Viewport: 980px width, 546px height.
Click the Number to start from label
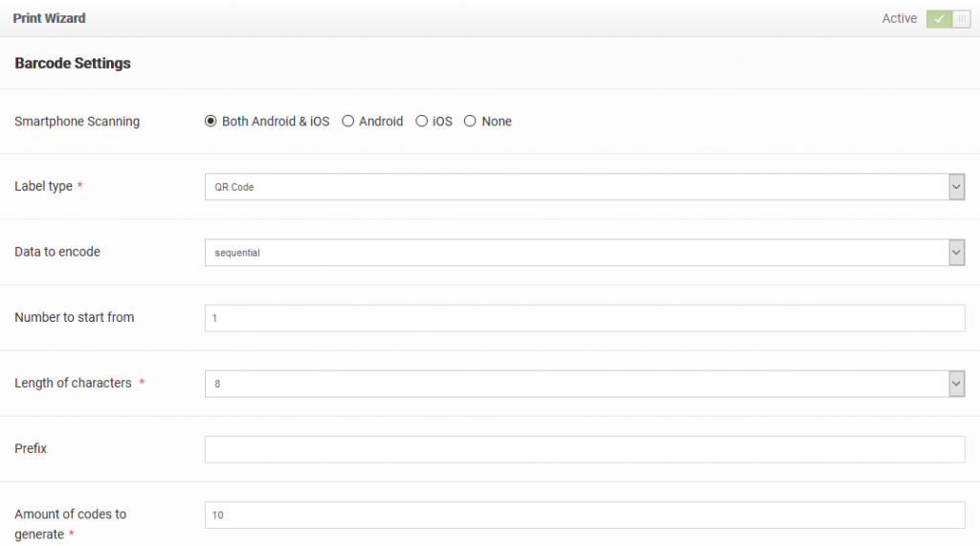coord(75,317)
